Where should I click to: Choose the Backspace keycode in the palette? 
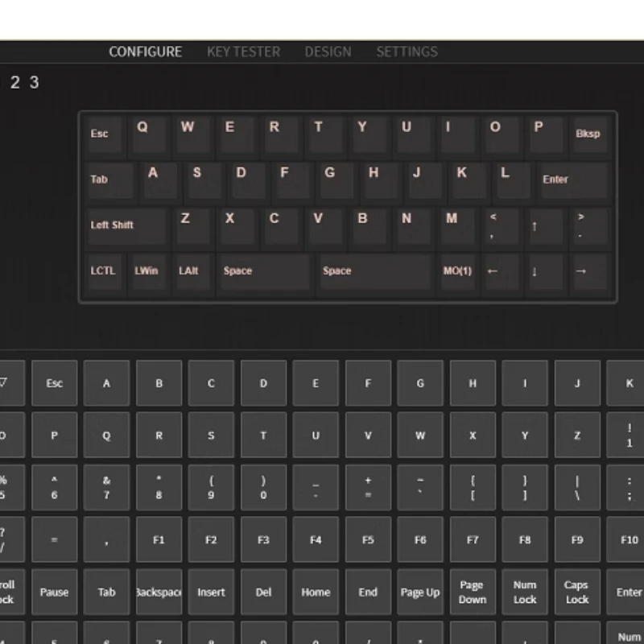pos(159,592)
